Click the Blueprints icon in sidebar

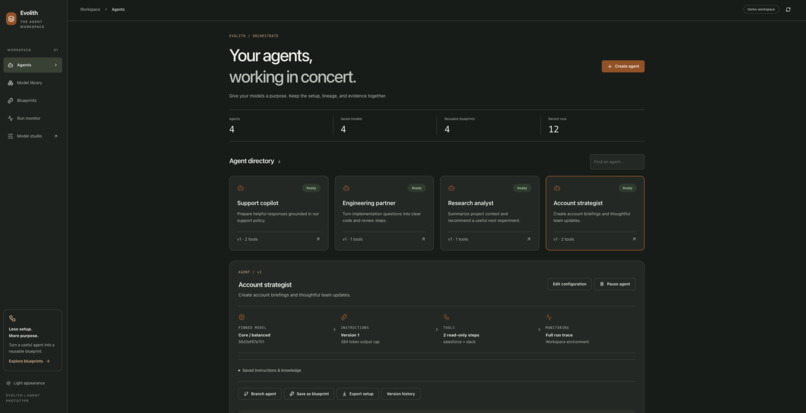pyautogui.click(x=11, y=101)
